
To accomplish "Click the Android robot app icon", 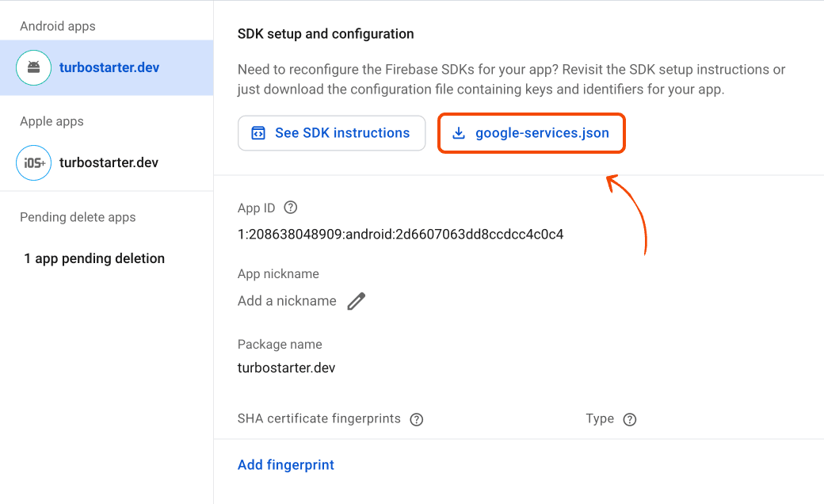I will pyautogui.click(x=33, y=67).
